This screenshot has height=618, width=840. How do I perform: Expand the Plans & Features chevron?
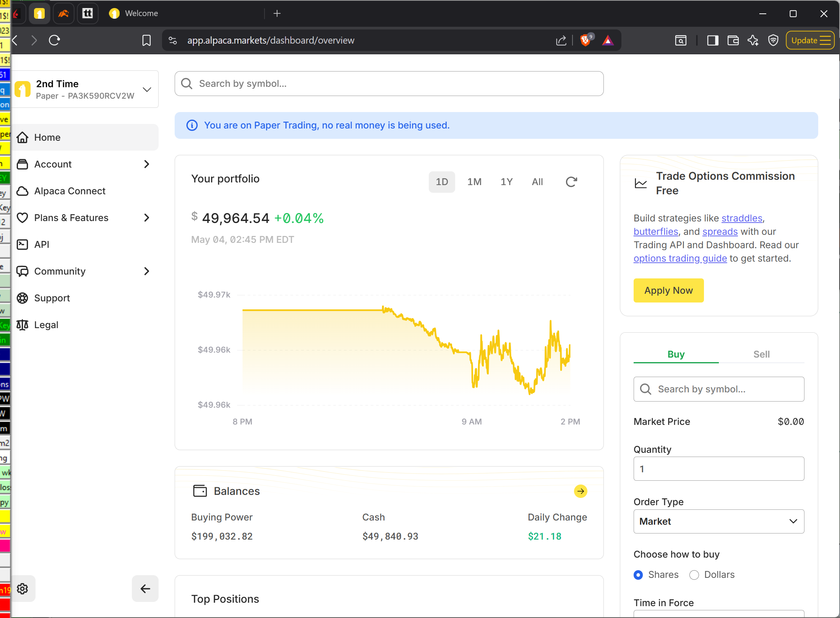tap(147, 218)
